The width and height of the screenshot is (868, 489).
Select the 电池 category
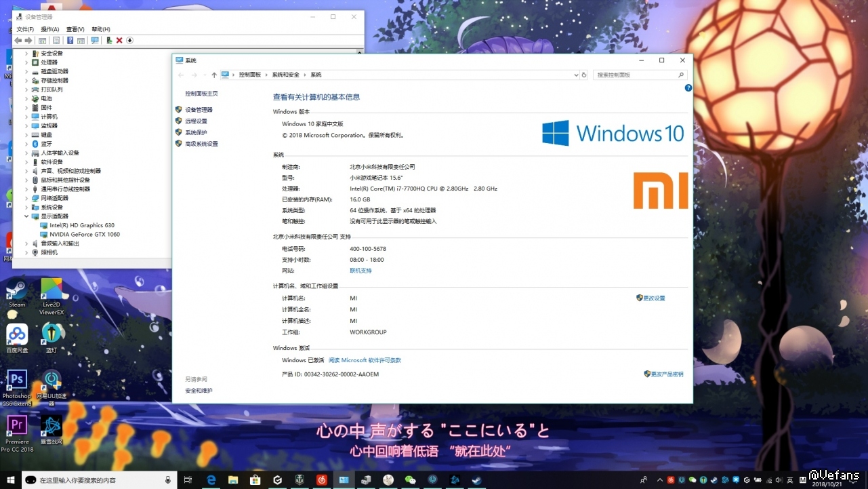coord(46,98)
